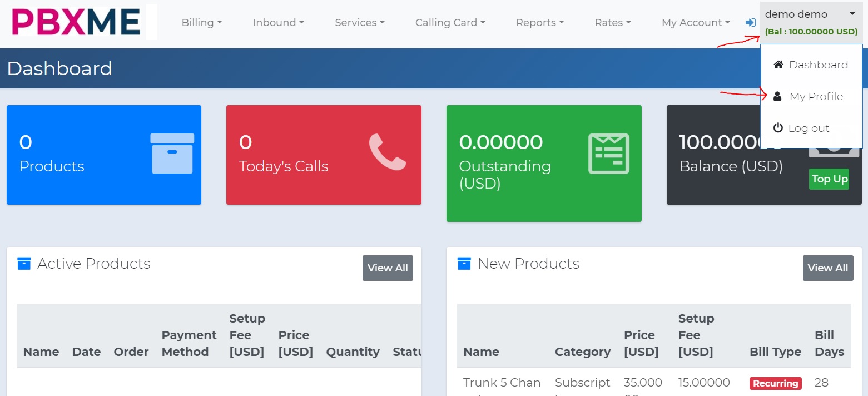Click the phone icon on Today's Calls card

[387, 152]
